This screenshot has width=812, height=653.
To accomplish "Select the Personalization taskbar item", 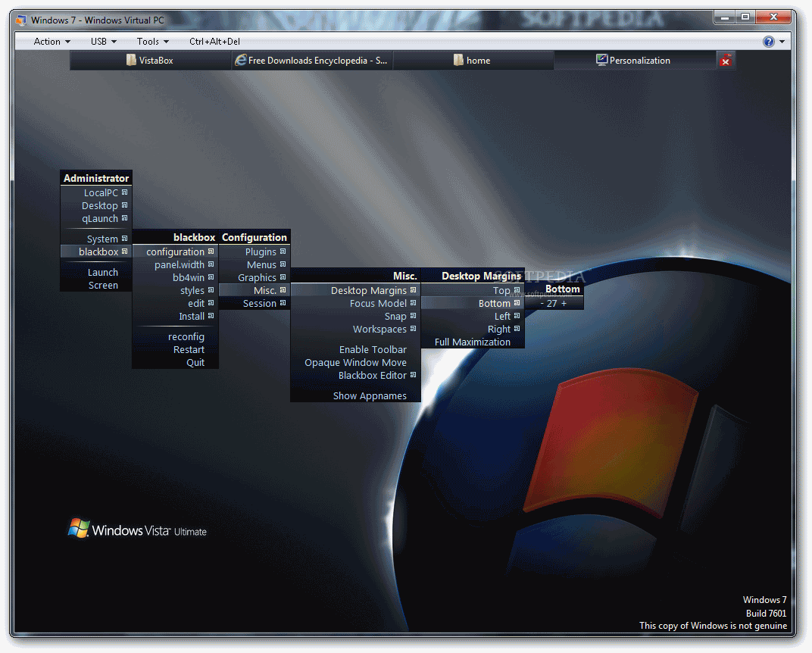I will point(634,61).
